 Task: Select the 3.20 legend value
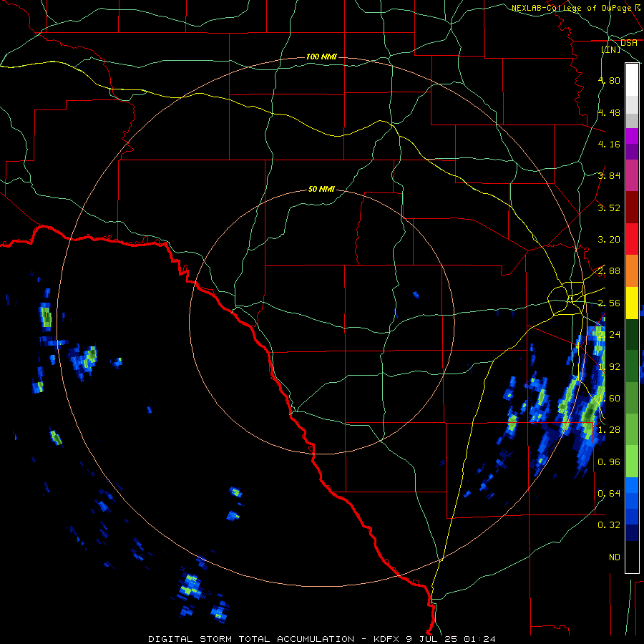[609, 240]
